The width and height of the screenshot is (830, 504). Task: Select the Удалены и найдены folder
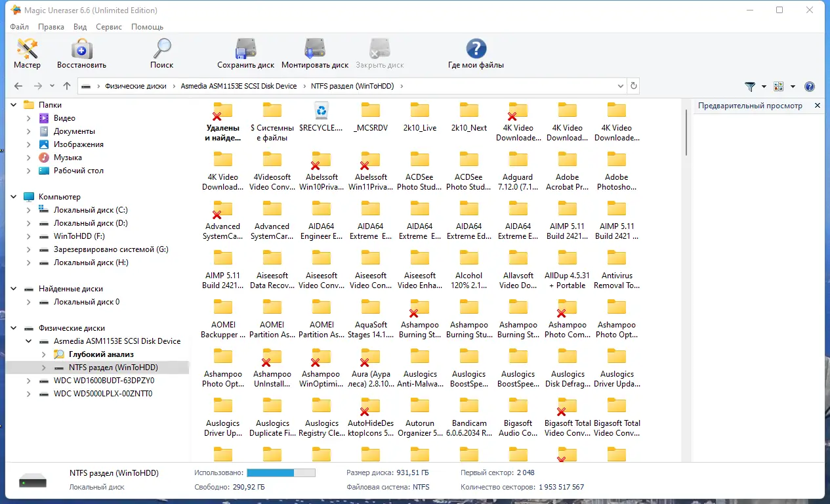coord(222,121)
